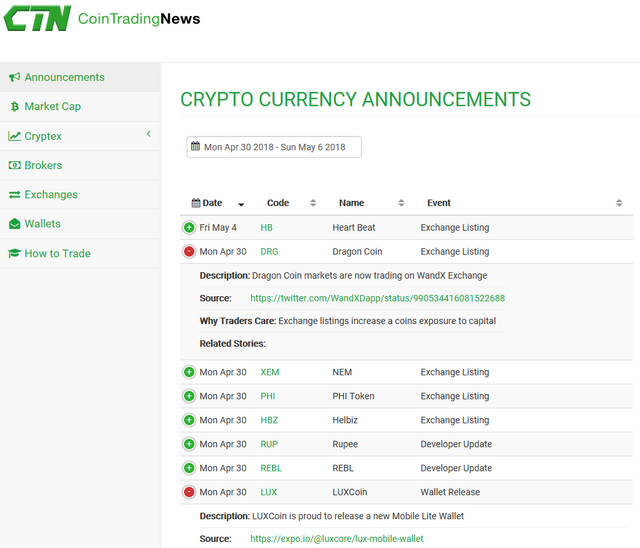The width and height of the screenshot is (640, 548).
Task: Click the CTN logo
Action: (38, 18)
